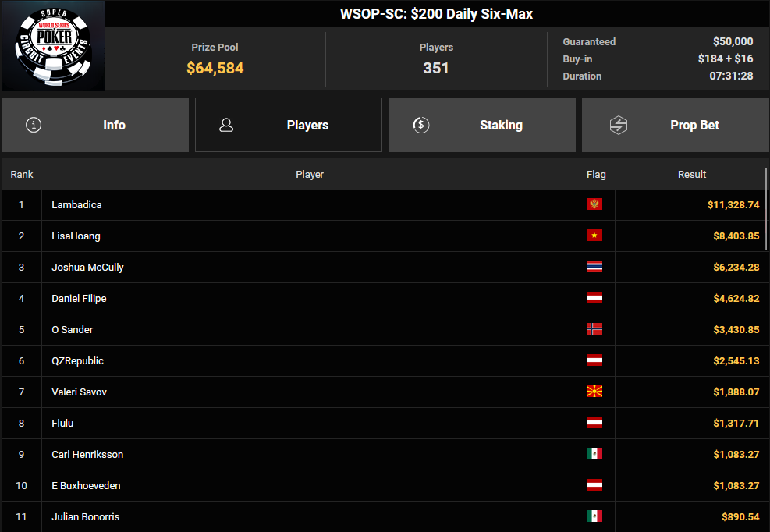Click Carl Henriksson's Mexico flag icon
The height and width of the screenshot is (532, 770).
pyautogui.click(x=594, y=454)
